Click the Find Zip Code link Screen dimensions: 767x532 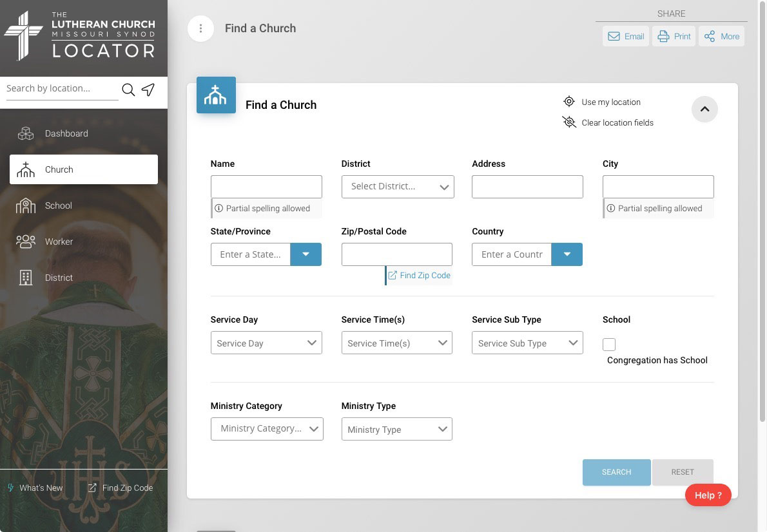click(x=419, y=275)
